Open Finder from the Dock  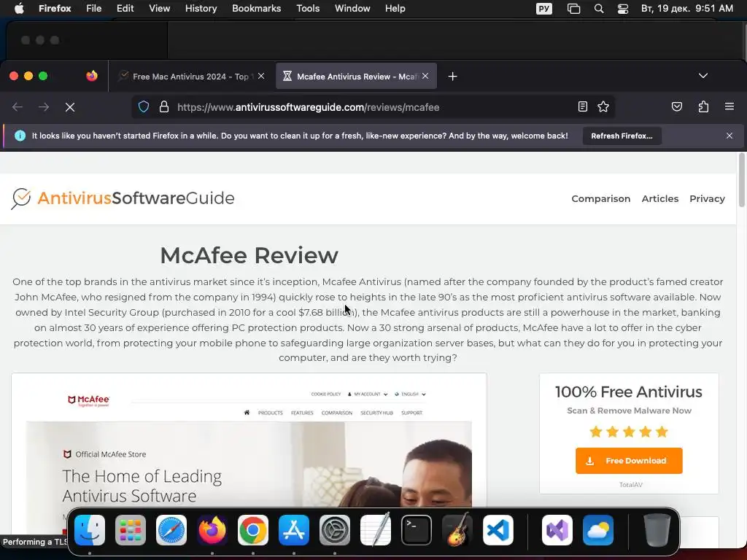(x=90, y=530)
